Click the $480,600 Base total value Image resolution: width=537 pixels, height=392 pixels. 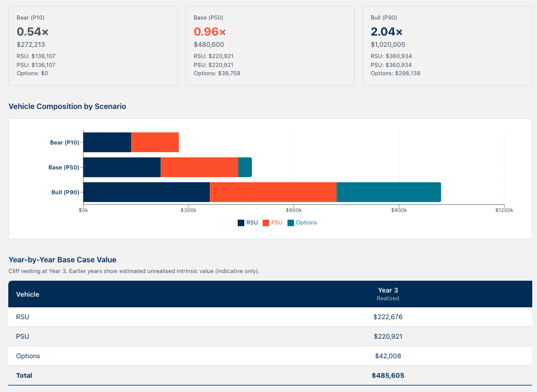coord(209,44)
